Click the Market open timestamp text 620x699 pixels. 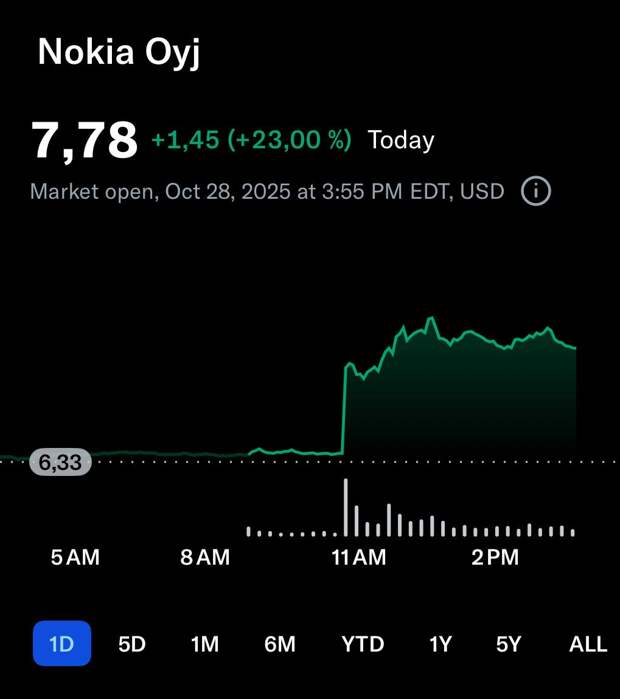tap(267, 191)
